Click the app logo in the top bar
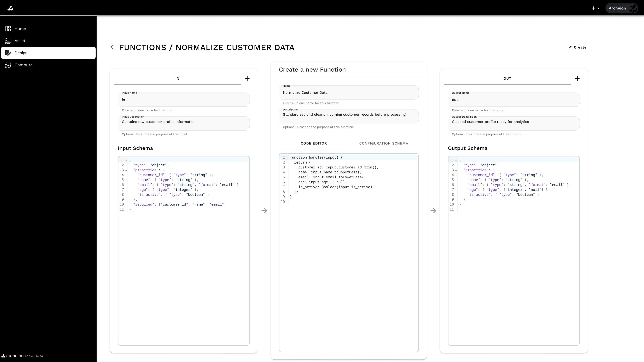 (x=10, y=8)
